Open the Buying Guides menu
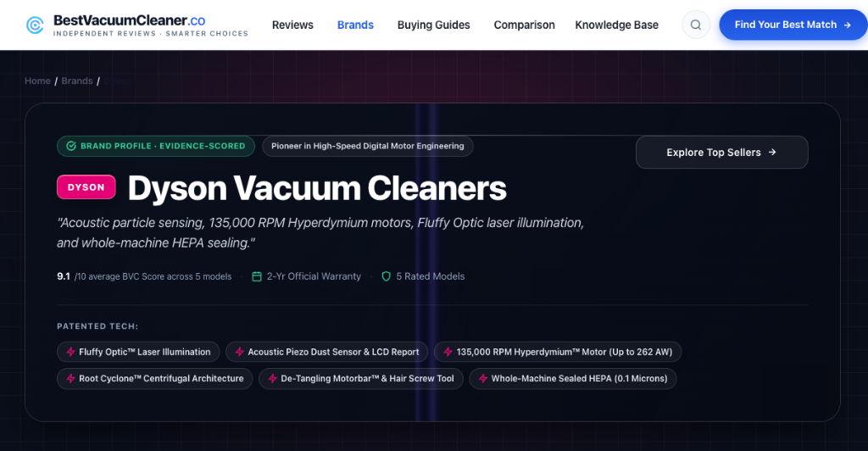The height and width of the screenshot is (451, 868). click(433, 25)
